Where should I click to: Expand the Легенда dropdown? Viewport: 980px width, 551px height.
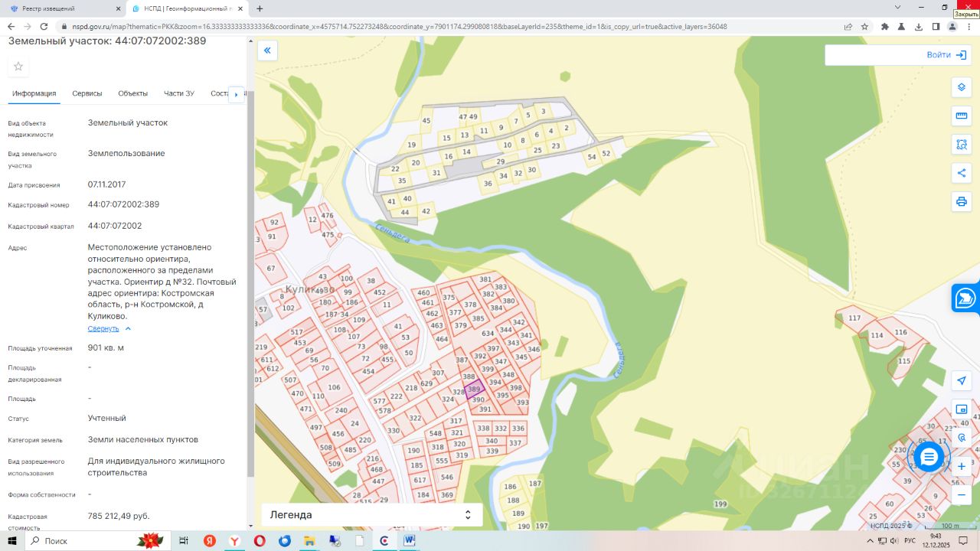468,515
